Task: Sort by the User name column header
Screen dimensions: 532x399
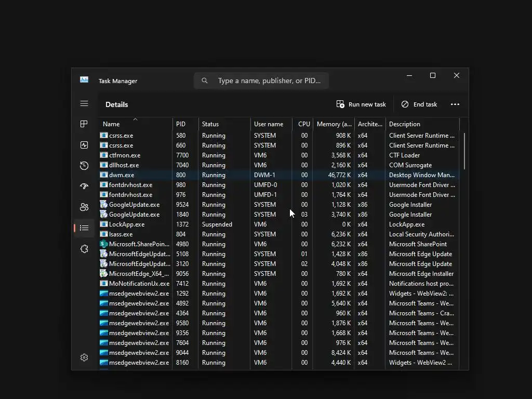Action: pos(271,124)
